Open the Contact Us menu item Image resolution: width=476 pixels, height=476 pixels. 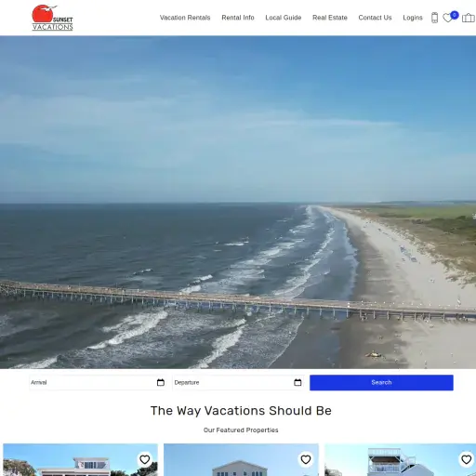[x=375, y=18]
